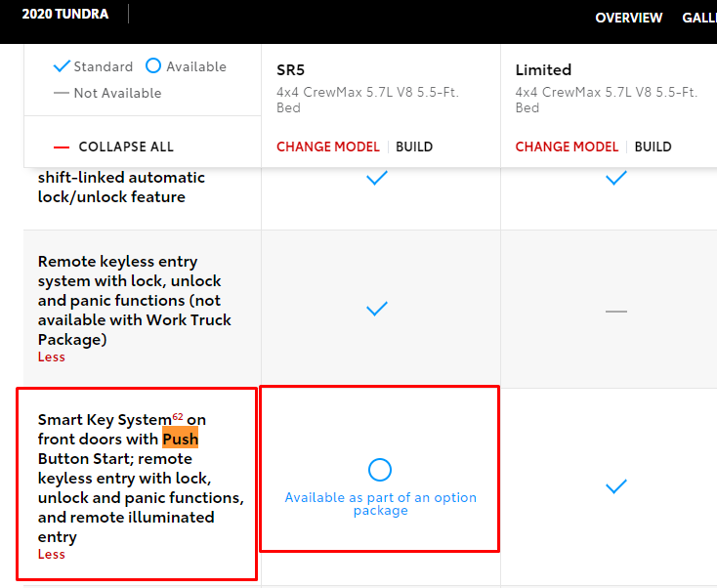Open Build for the SR5 trim

click(x=414, y=147)
